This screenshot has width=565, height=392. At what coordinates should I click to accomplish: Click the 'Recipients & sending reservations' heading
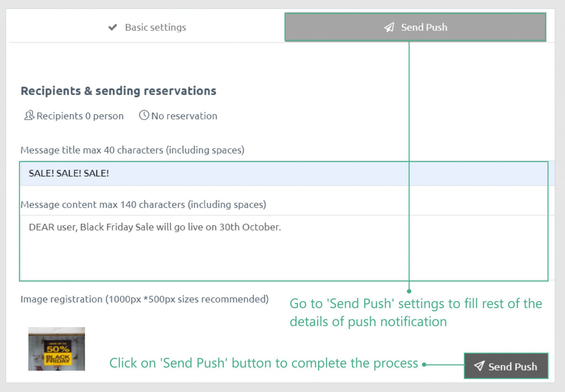tap(119, 91)
